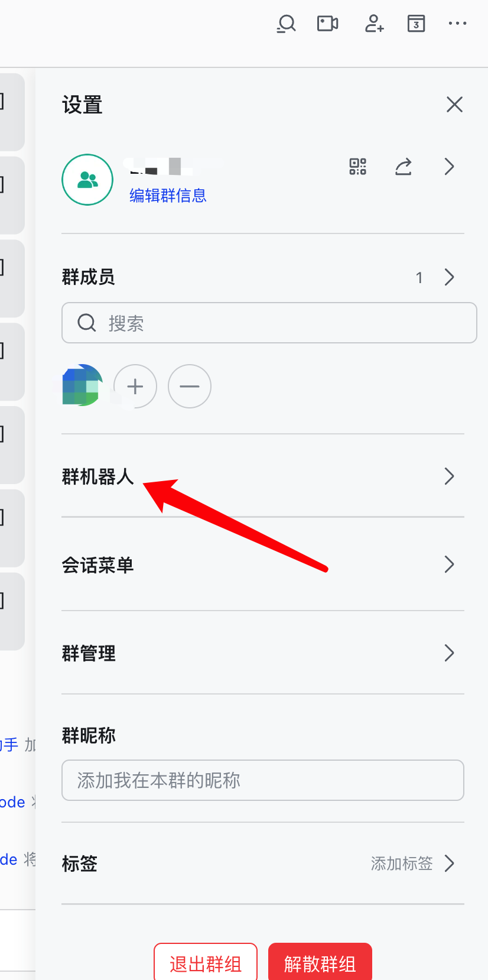Add a member with plus button
Screen dimensions: 488x980
135,387
